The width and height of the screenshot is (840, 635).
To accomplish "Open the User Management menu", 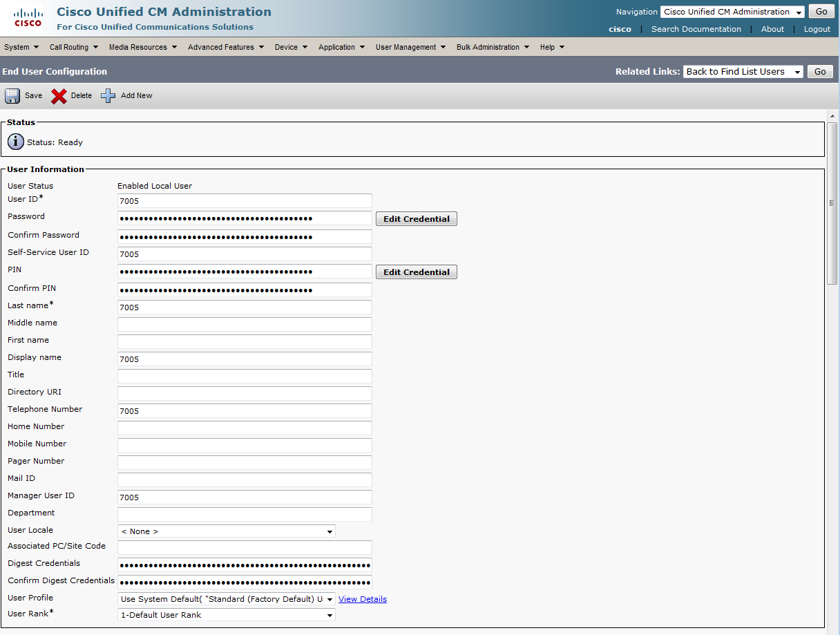I will point(410,47).
